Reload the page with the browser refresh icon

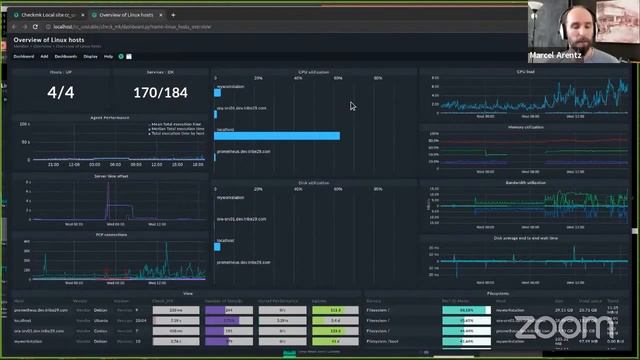[x=36, y=27]
